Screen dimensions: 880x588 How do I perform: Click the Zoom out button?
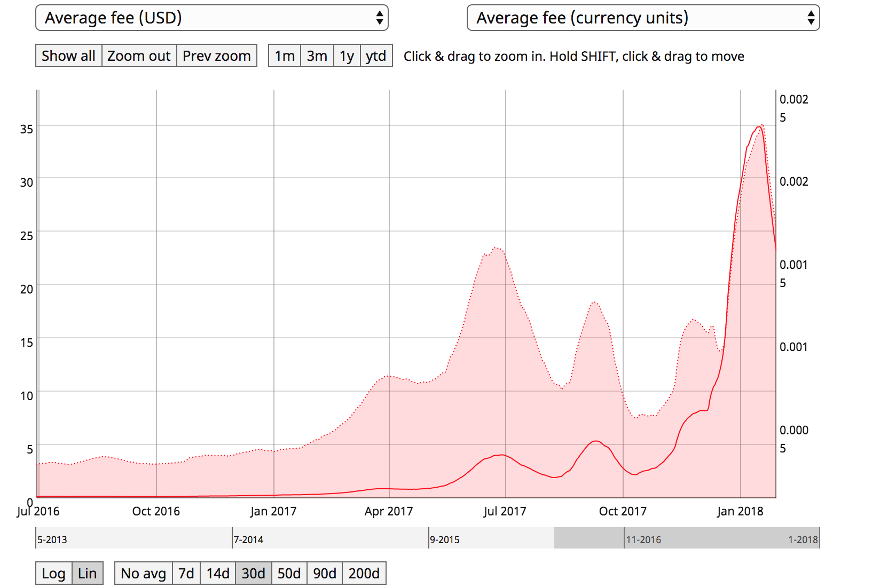point(139,55)
